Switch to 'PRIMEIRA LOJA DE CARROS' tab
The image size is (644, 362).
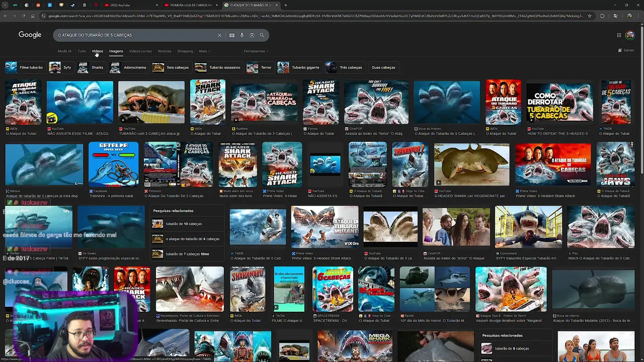tap(191, 5)
